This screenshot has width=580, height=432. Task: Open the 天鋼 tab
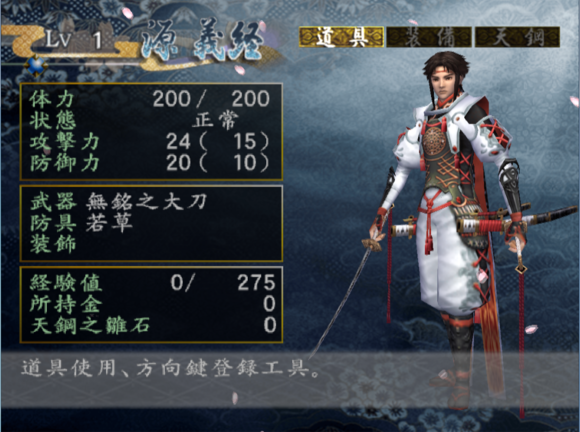tap(517, 37)
